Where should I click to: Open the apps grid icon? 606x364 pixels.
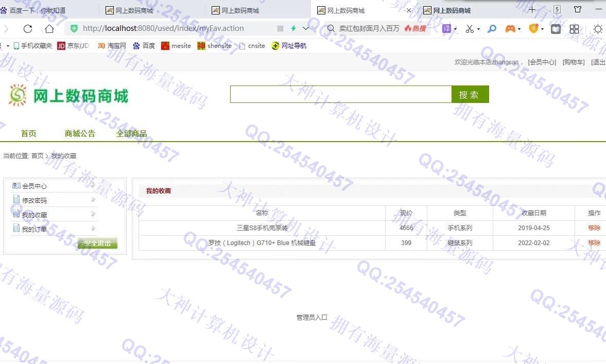[x=574, y=29]
